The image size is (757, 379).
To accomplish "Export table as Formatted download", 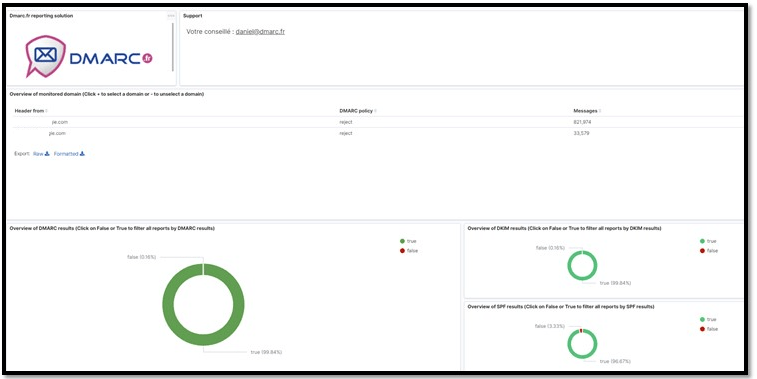I will pos(69,154).
